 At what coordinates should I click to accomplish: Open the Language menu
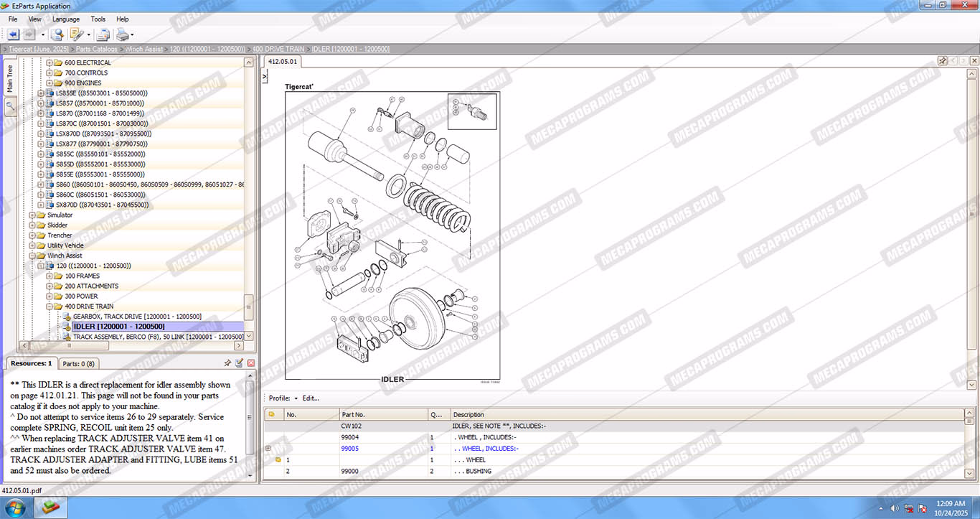pyautogui.click(x=66, y=19)
